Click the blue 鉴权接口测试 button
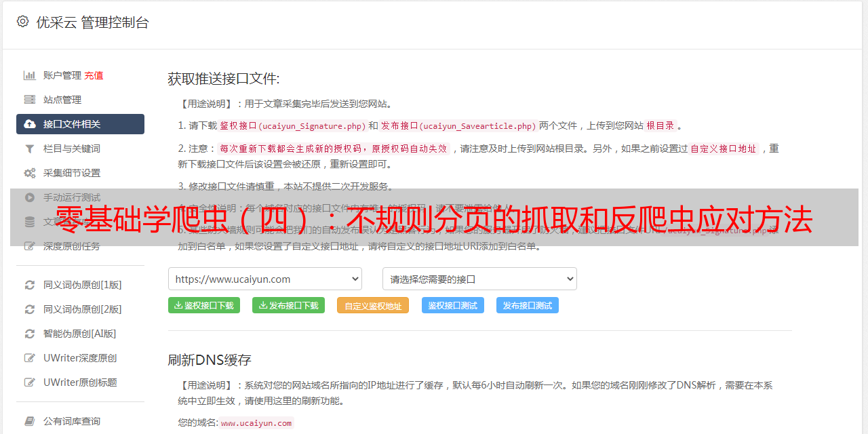Image resolution: width=868 pixels, height=434 pixels. [x=453, y=305]
